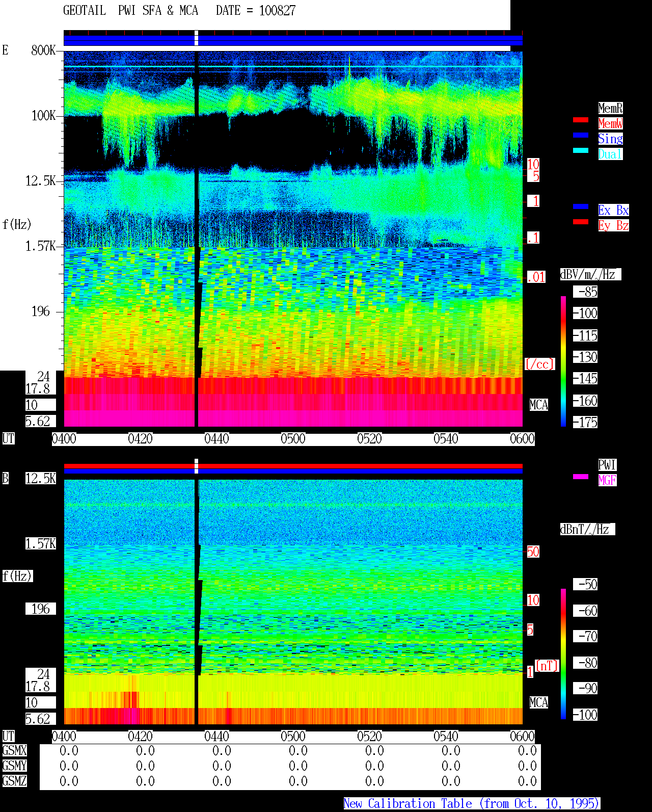Image resolution: width=652 pixels, height=812 pixels.
Task: Click the 'MGF' legend label
Action: (607, 480)
